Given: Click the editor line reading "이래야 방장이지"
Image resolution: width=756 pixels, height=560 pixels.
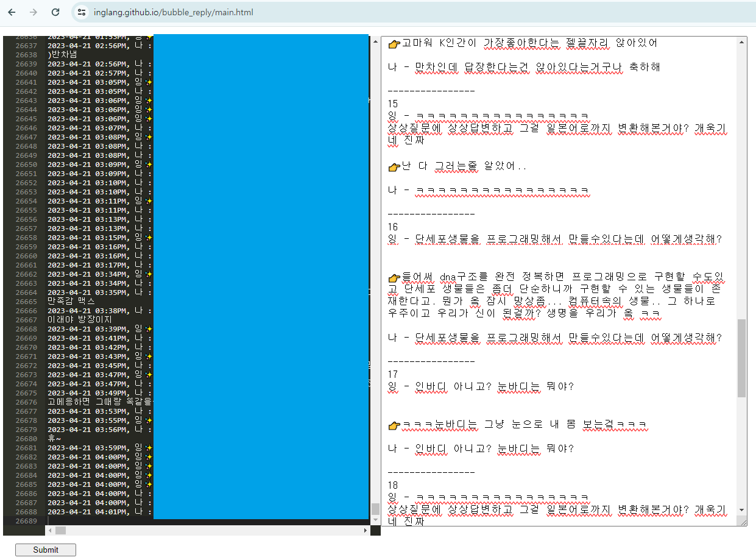Looking at the screenshot, I should coord(80,320).
